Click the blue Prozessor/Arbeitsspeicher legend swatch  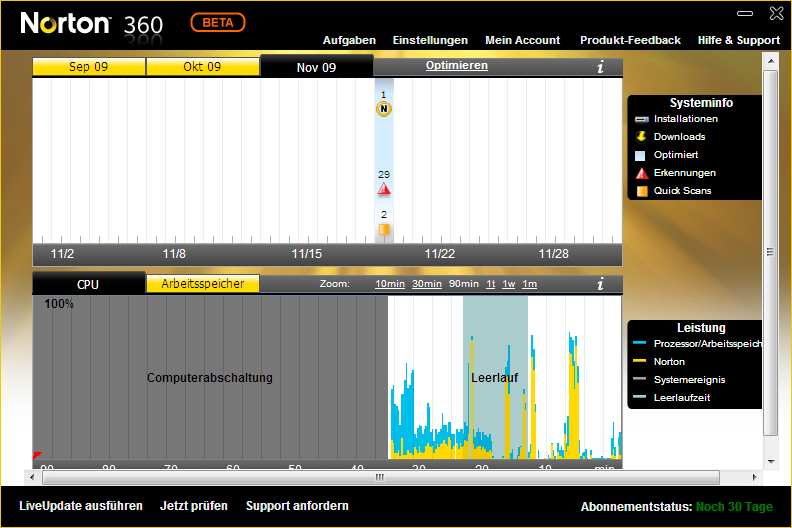pos(639,343)
